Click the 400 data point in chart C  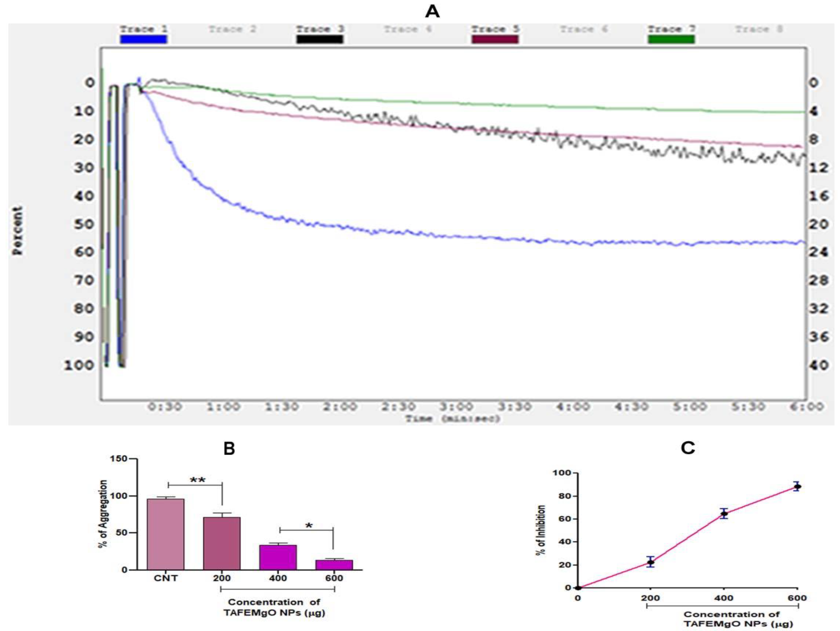pyautogui.click(x=724, y=514)
